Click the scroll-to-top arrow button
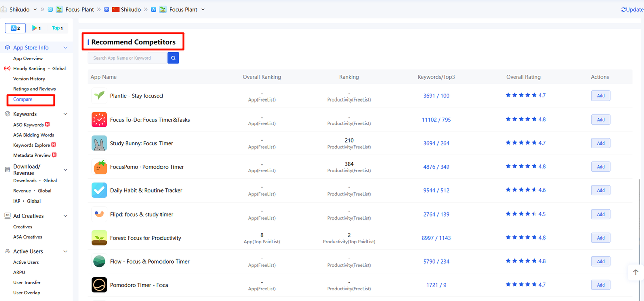 coord(635,272)
